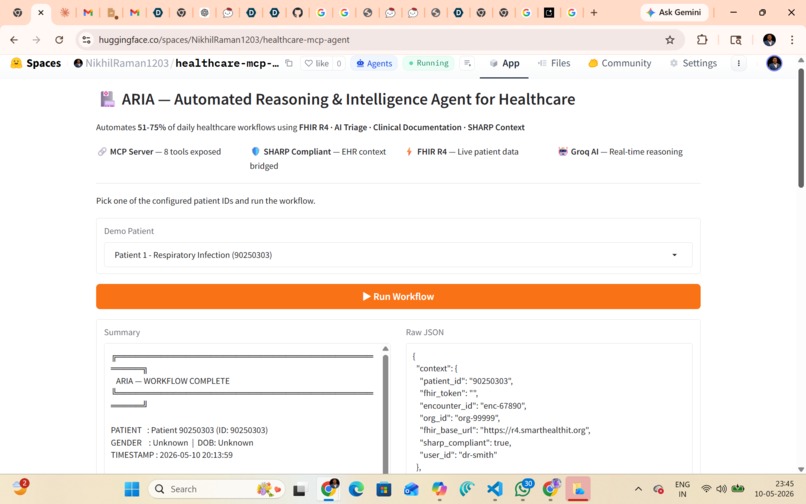Click the like count 0
The image size is (806, 504).
tap(339, 63)
